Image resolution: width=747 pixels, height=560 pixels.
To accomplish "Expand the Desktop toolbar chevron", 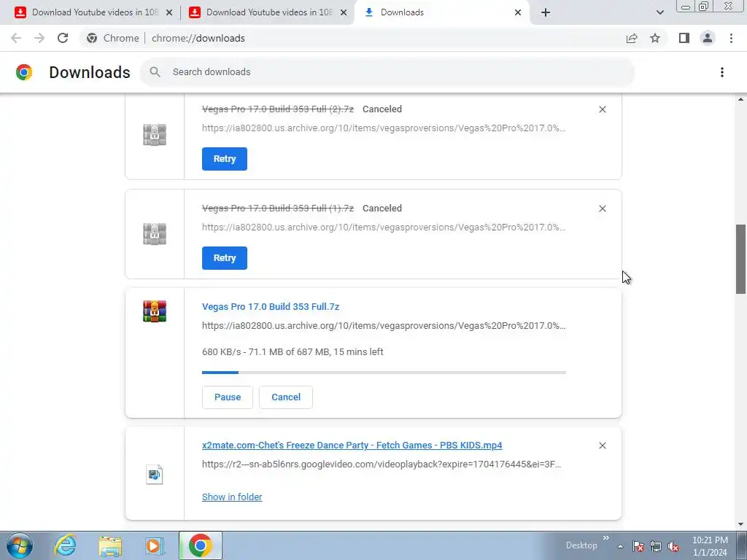I will (606, 538).
